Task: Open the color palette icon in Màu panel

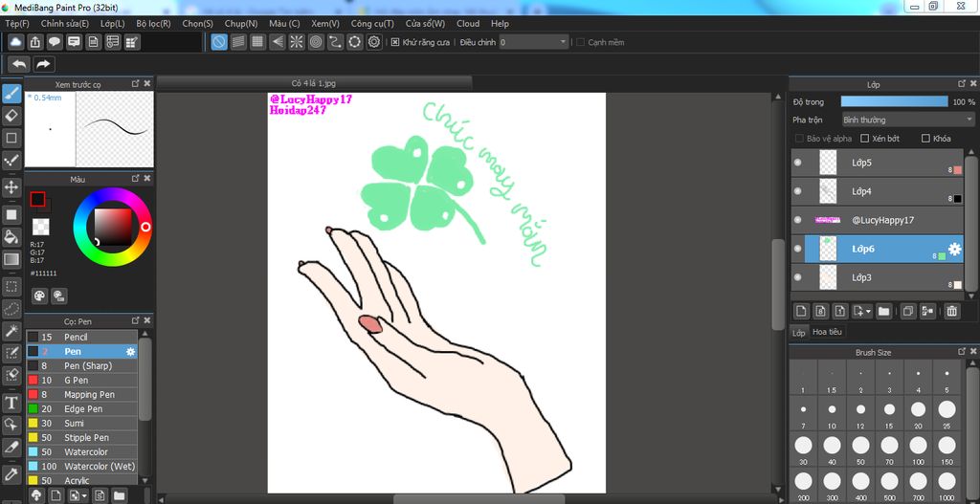Action: coord(39,296)
